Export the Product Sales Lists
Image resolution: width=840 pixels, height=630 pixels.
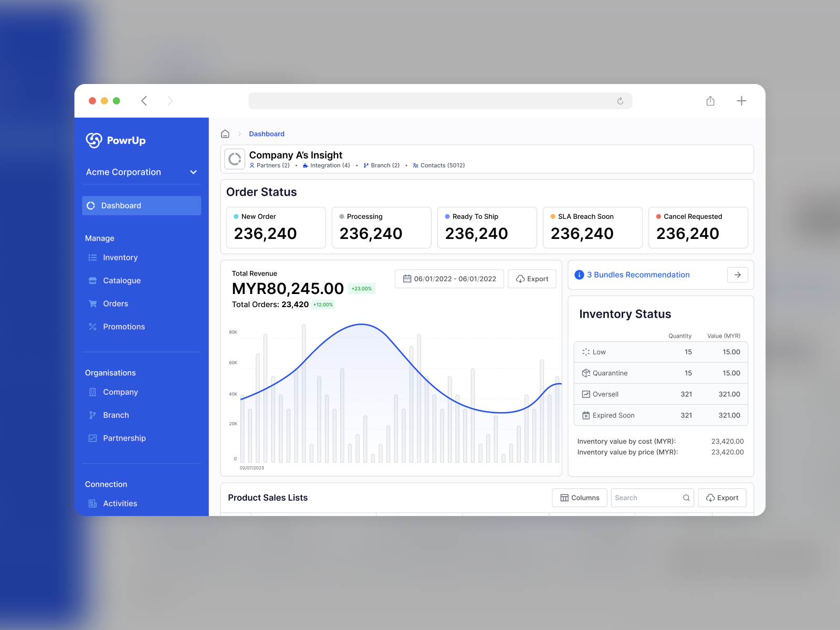tap(722, 498)
